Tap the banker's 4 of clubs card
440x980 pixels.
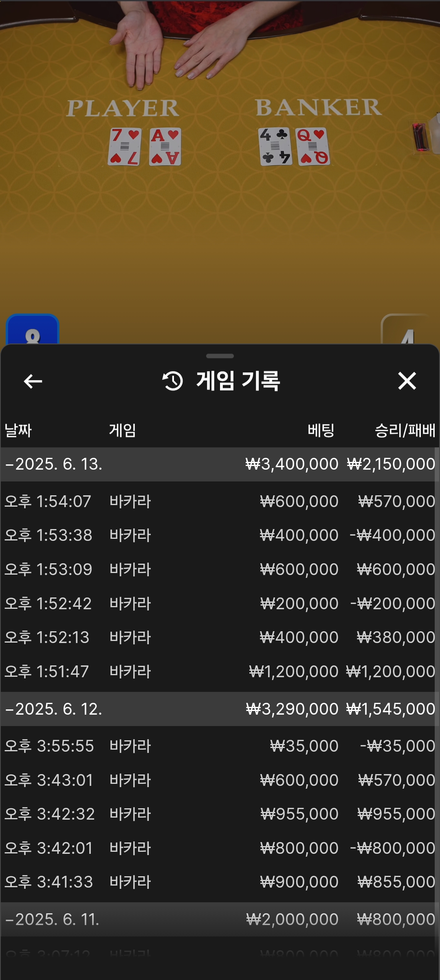275,147
